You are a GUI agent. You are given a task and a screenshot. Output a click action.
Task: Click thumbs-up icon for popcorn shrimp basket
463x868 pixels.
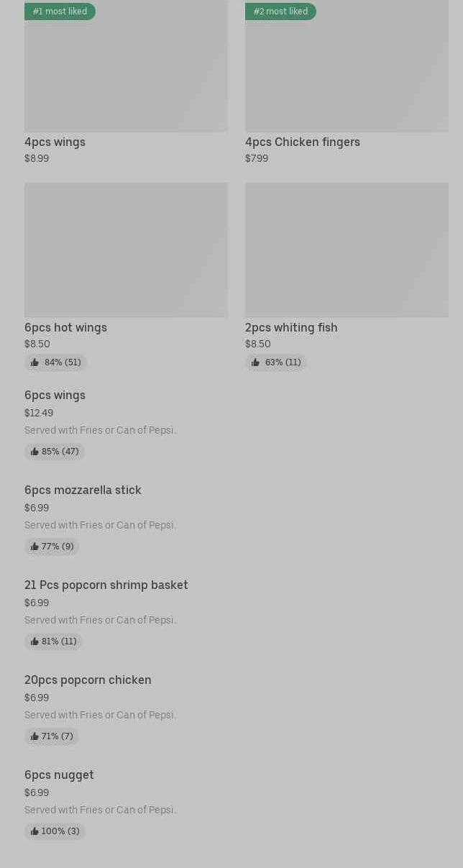pos(35,641)
